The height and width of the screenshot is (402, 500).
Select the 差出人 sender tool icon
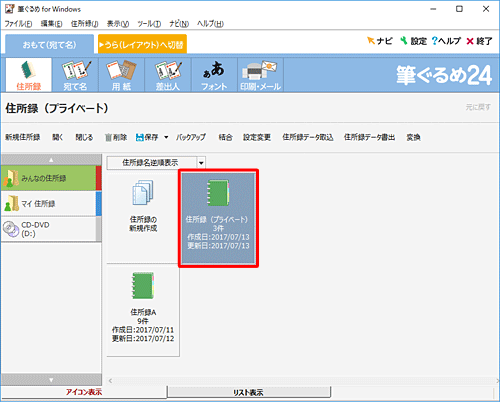[168, 75]
